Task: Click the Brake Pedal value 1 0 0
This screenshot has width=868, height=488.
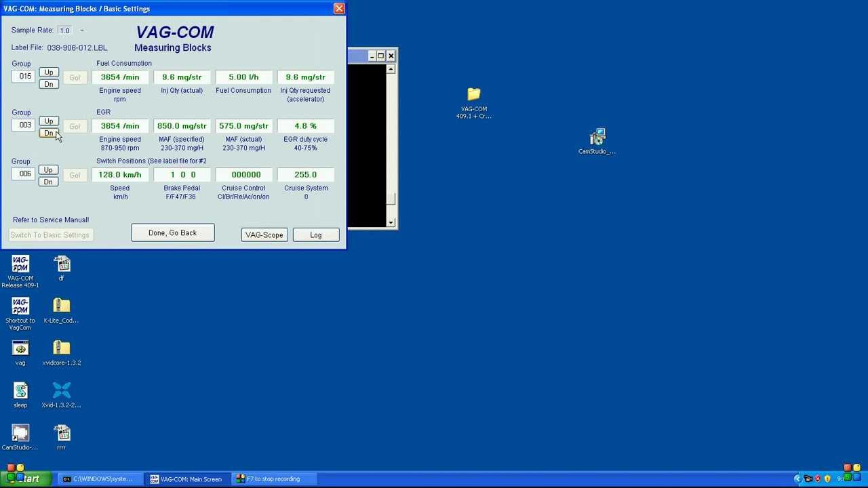Action: 182,175
